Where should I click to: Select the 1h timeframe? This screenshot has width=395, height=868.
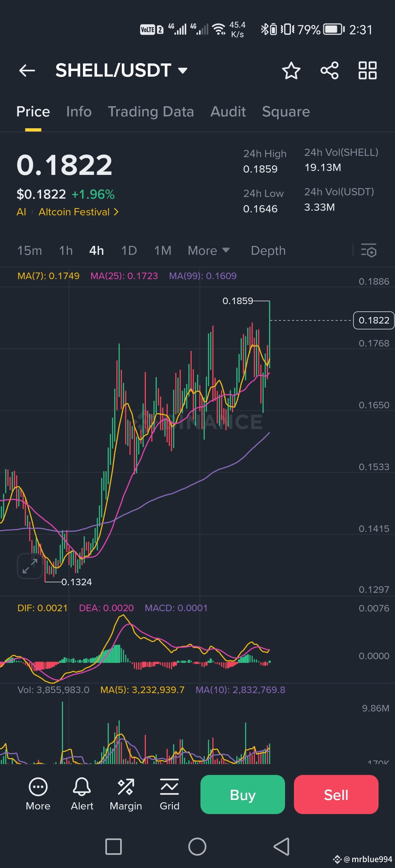click(66, 250)
